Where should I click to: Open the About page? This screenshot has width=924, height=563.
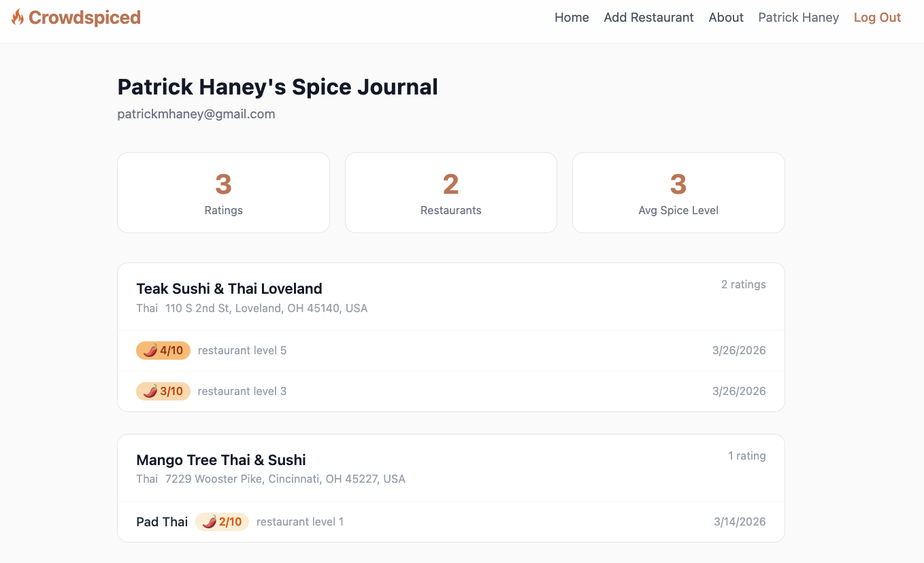pyautogui.click(x=726, y=18)
